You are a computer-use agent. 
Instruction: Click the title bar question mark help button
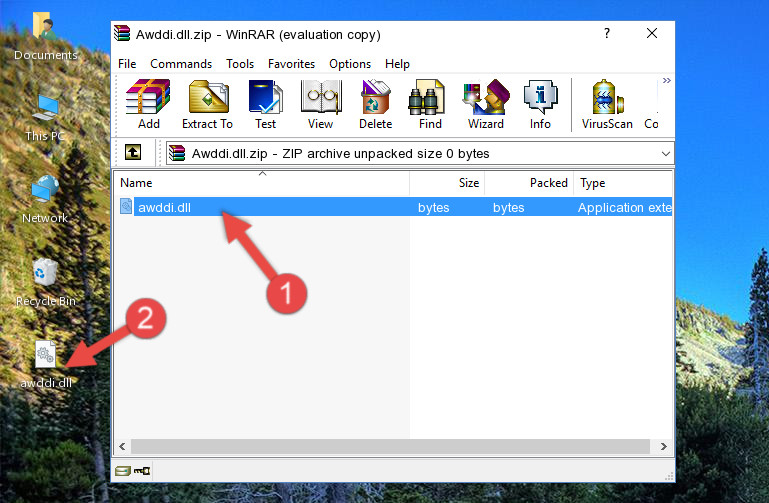click(x=607, y=33)
